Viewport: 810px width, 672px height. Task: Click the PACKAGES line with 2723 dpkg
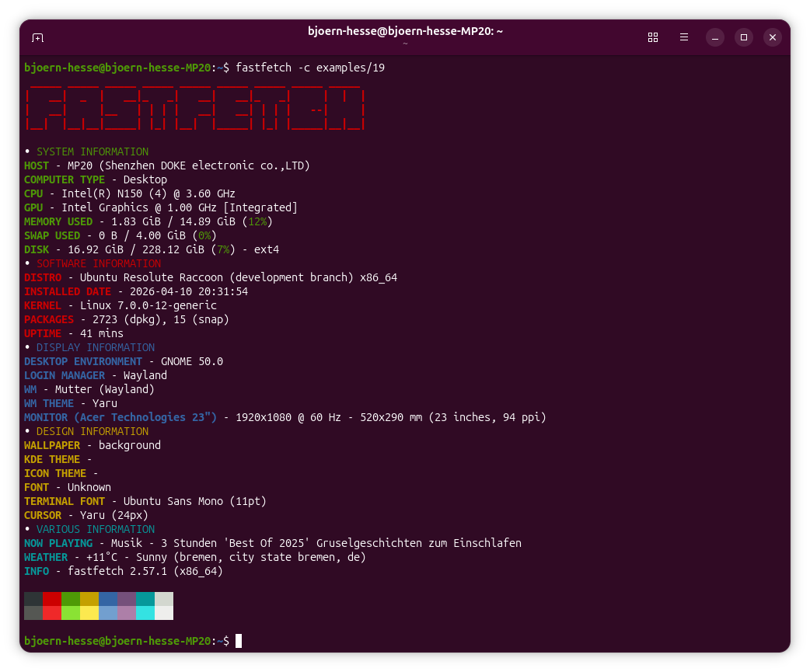[x=127, y=319]
